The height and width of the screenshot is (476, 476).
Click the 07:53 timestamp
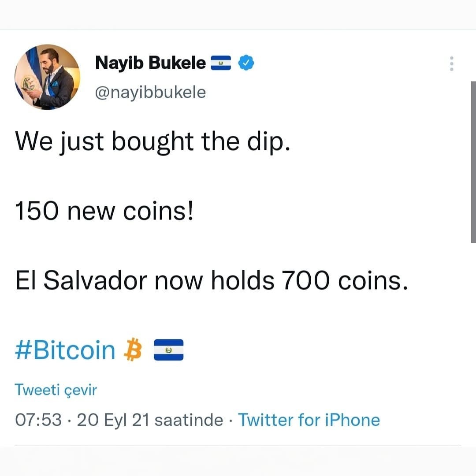[x=38, y=420]
